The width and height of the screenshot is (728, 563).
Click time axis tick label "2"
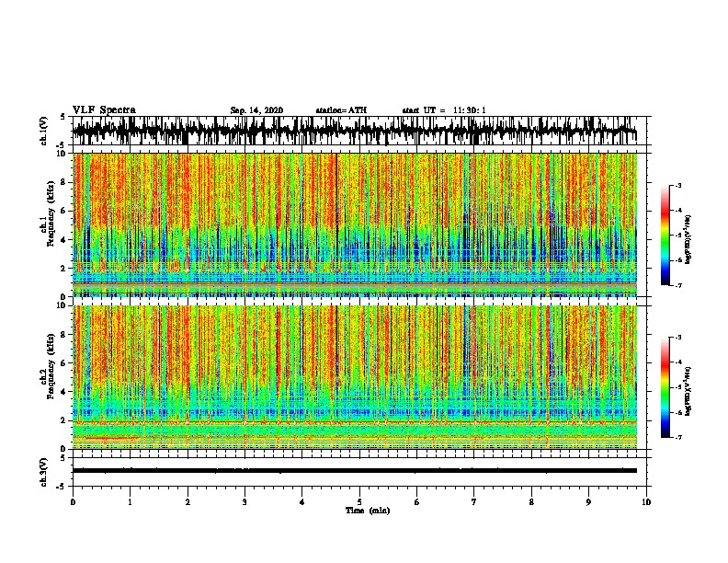coord(188,502)
